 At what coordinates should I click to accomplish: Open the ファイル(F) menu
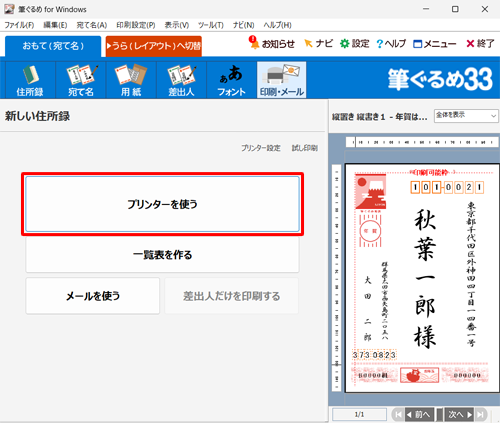(x=19, y=25)
